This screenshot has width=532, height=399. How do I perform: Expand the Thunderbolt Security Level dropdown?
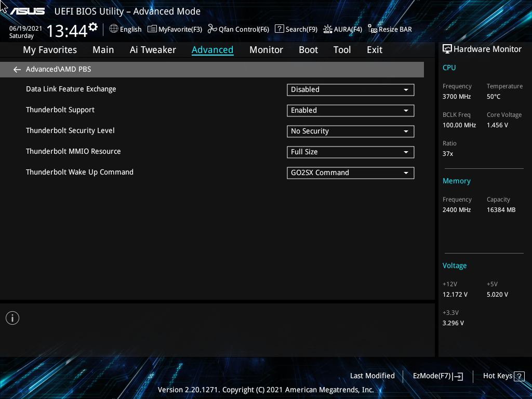point(350,131)
